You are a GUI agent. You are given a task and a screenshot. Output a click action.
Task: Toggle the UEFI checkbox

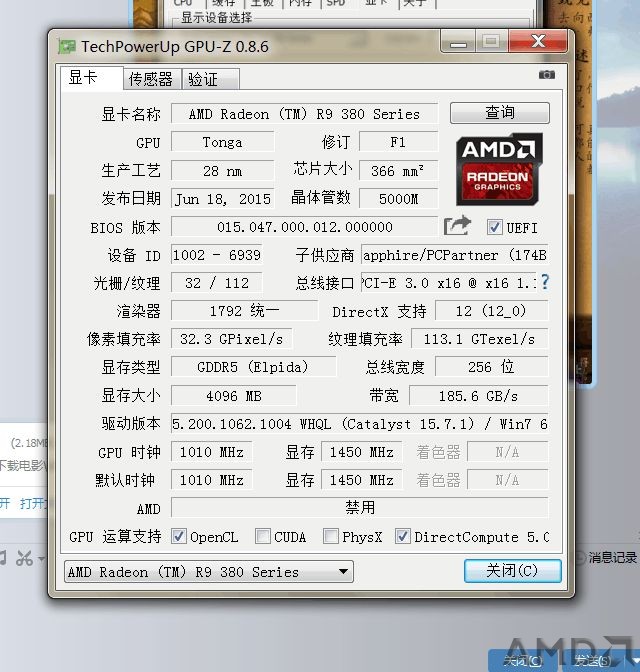(x=494, y=227)
